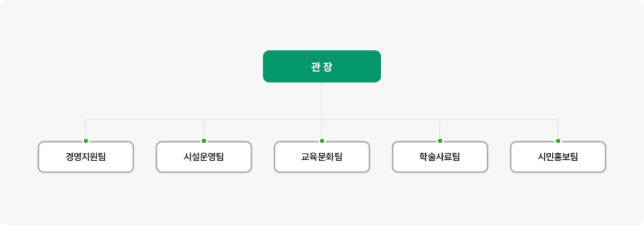Click the vertical line above 시민홍보팀's green dot

click(558, 129)
